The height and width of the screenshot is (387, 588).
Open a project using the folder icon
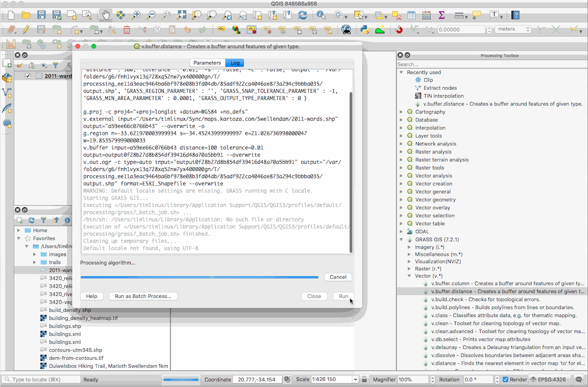(x=26, y=15)
